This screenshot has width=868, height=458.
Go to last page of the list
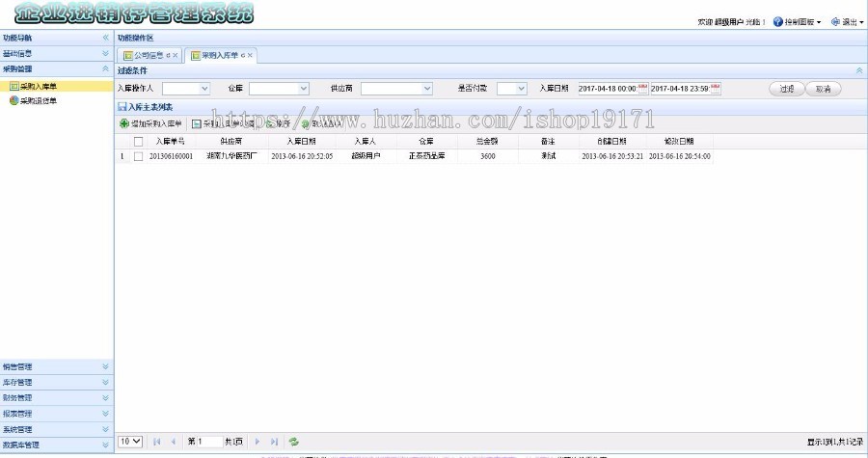click(x=274, y=442)
